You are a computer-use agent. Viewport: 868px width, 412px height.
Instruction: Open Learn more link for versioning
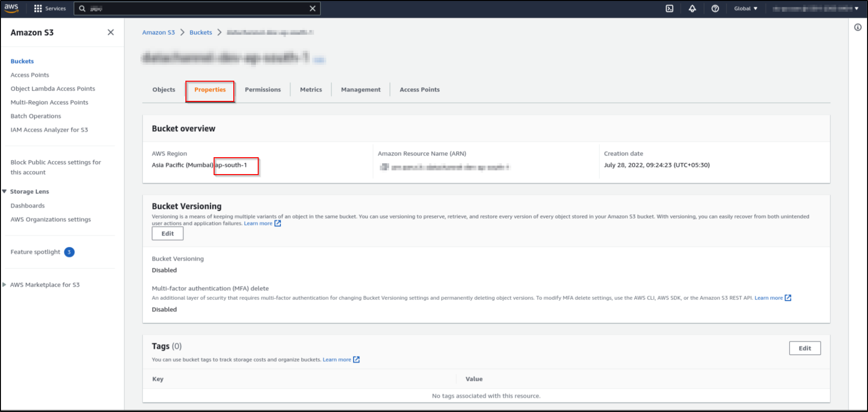coord(258,223)
